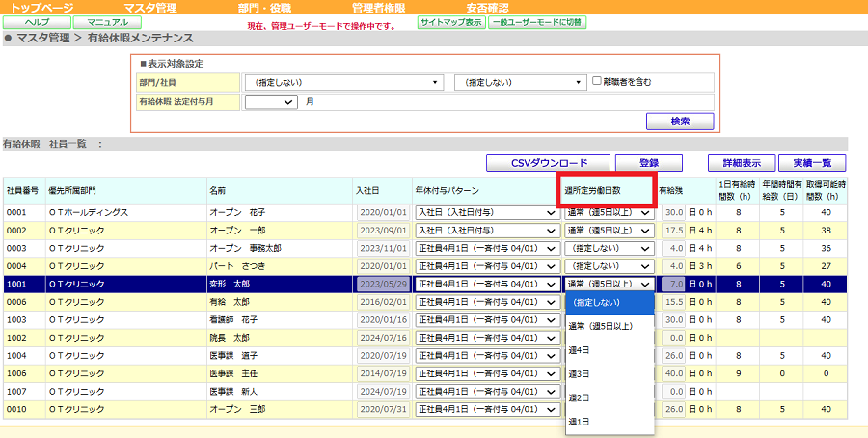
Task: Select 通常（週5日以上） in the open dropdown list
Action: pyautogui.click(x=610, y=326)
